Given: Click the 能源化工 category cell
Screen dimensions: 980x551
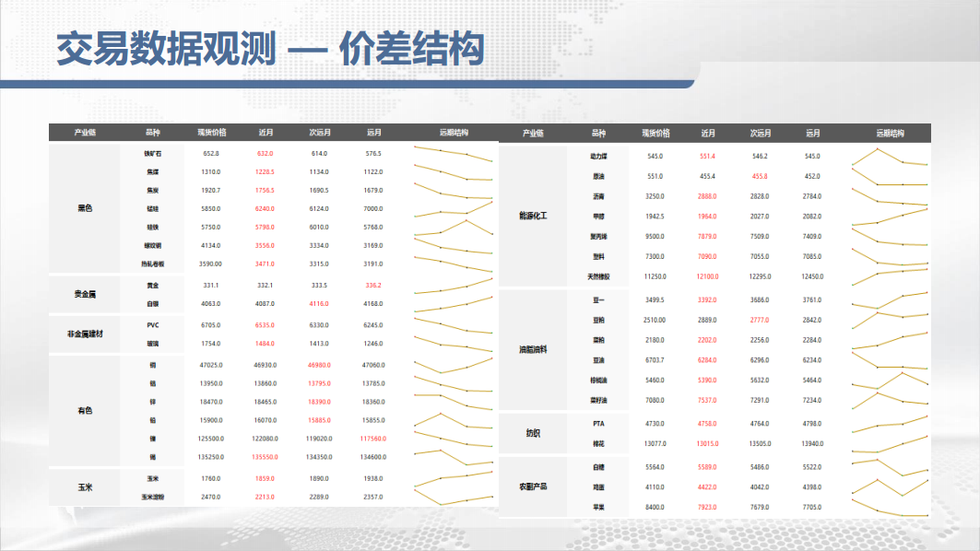Looking at the screenshot, I should 533,216.
